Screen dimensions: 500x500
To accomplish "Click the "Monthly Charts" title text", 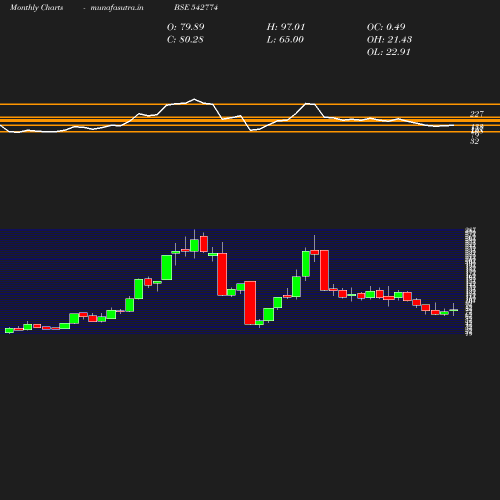I will tap(36, 8).
